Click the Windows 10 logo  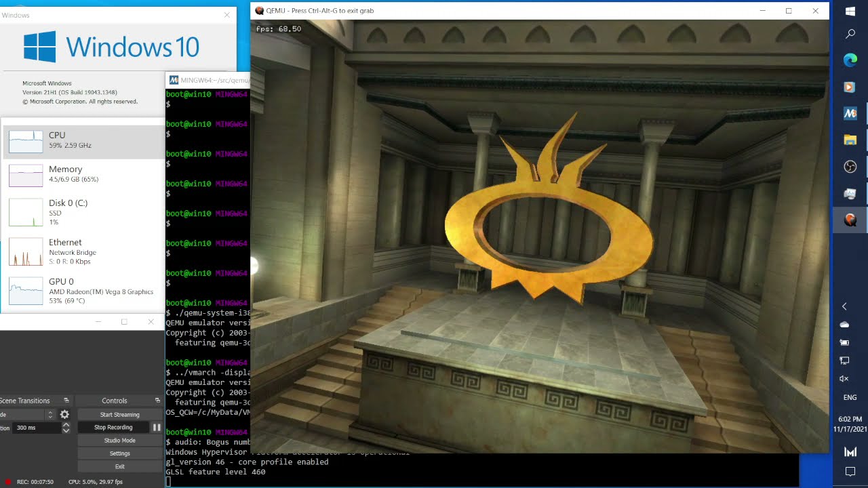(x=111, y=47)
